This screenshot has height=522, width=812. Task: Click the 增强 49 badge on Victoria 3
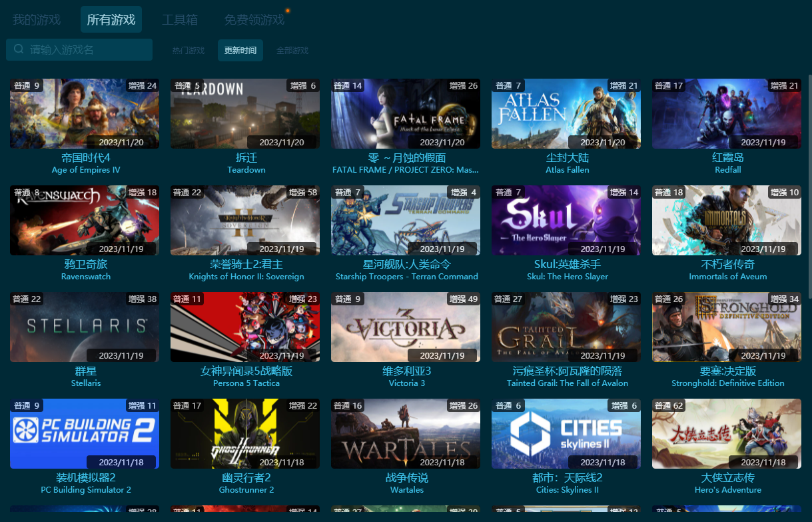pos(464,299)
